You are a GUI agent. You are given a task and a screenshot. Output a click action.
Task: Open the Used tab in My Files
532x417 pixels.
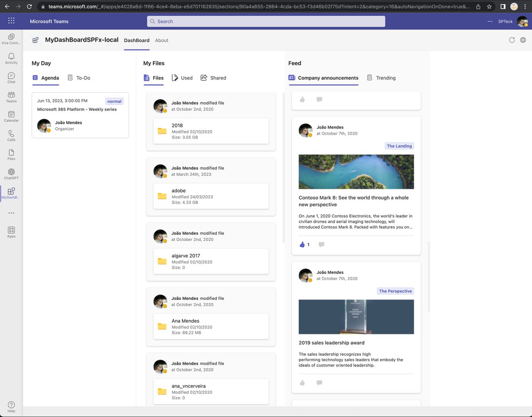pos(182,78)
